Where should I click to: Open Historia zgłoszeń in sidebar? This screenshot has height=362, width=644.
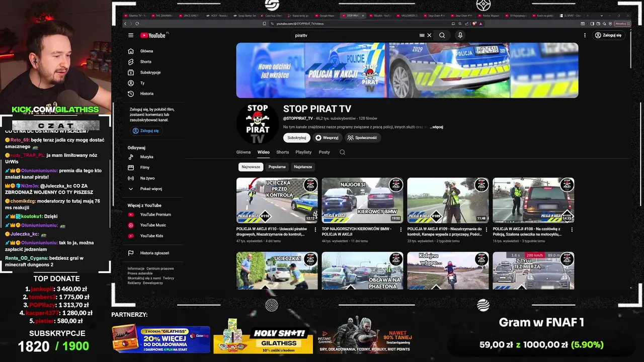pyautogui.click(x=154, y=253)
